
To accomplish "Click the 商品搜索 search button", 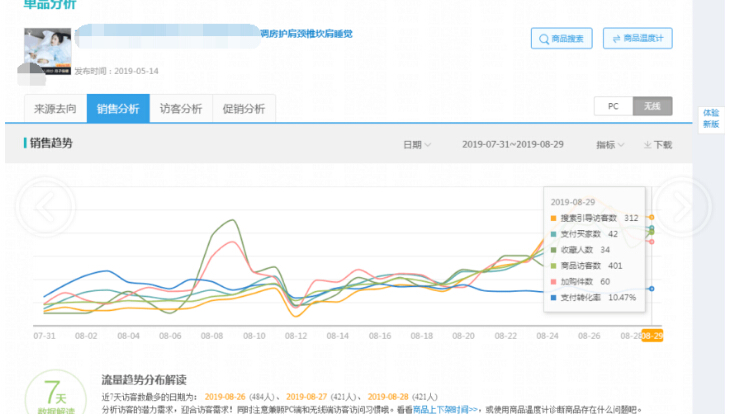I will tap(561, 39).
